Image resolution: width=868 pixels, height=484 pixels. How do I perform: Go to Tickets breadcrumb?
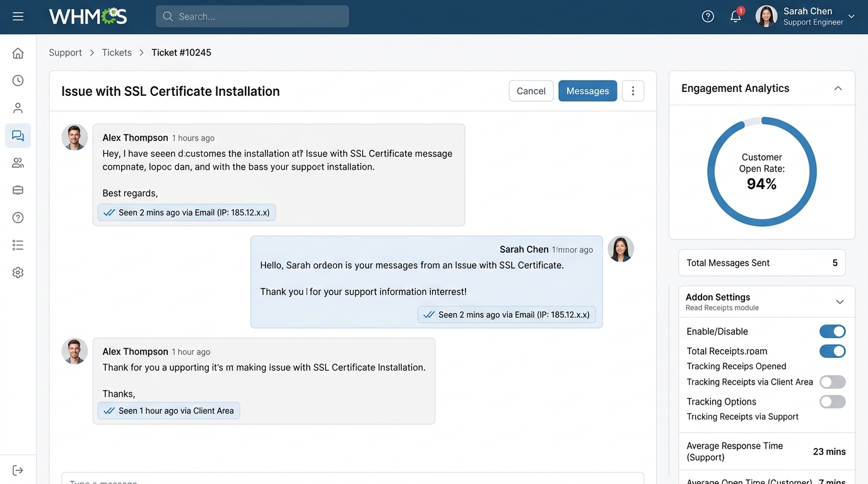(117, 52)
